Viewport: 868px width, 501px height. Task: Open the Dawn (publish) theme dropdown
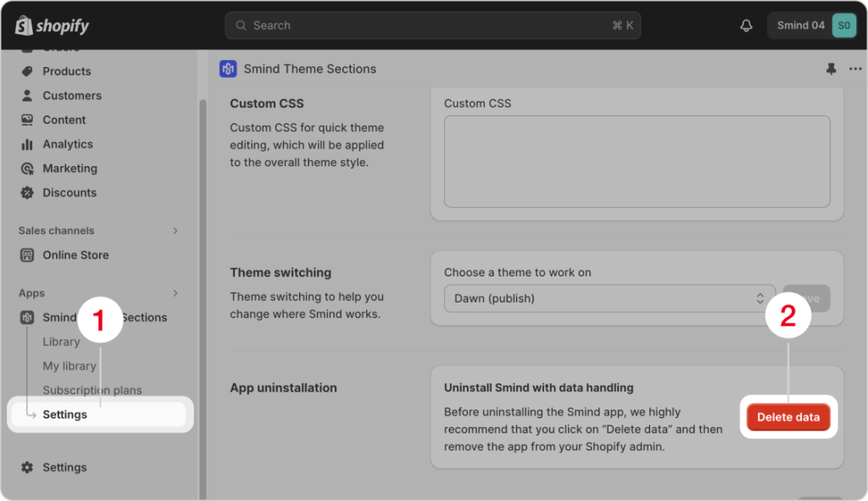(609, 299)
